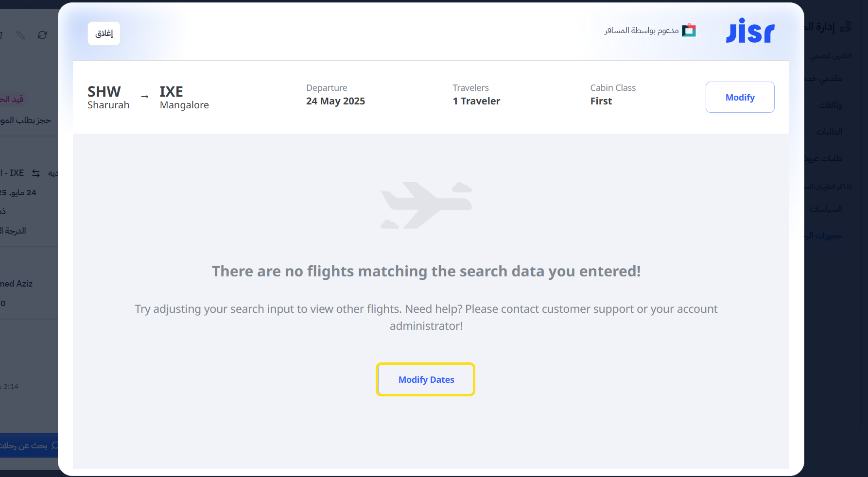This screenshot has width=868, height=477.
Task: Click the refresh icon at top left
Action: 42,35
